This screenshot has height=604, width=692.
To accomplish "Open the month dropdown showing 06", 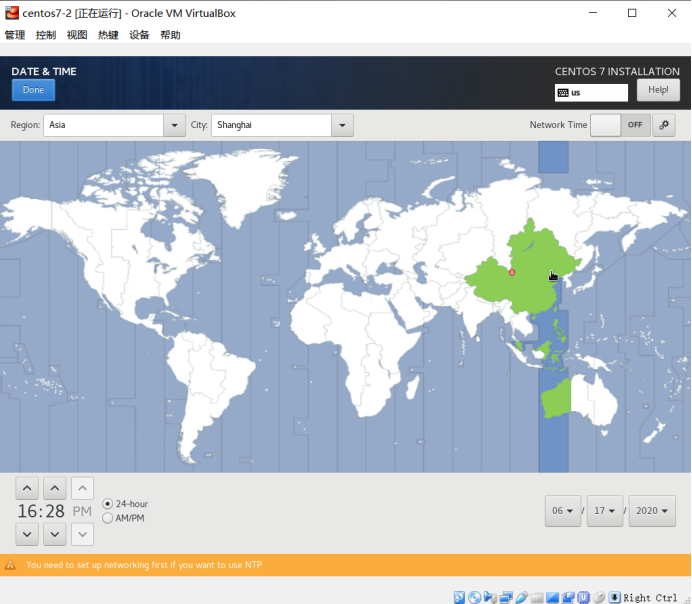I will coord(563,510).
